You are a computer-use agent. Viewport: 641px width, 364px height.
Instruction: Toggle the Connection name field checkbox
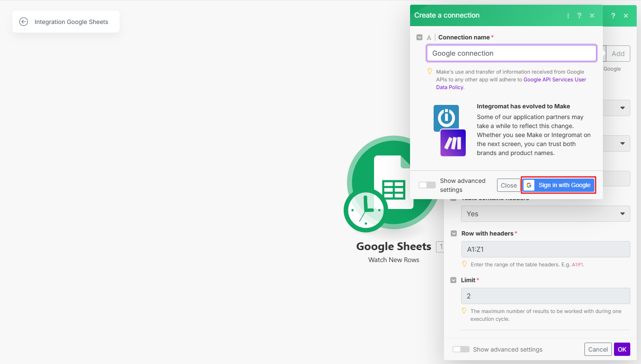click(x=419, y=37)
